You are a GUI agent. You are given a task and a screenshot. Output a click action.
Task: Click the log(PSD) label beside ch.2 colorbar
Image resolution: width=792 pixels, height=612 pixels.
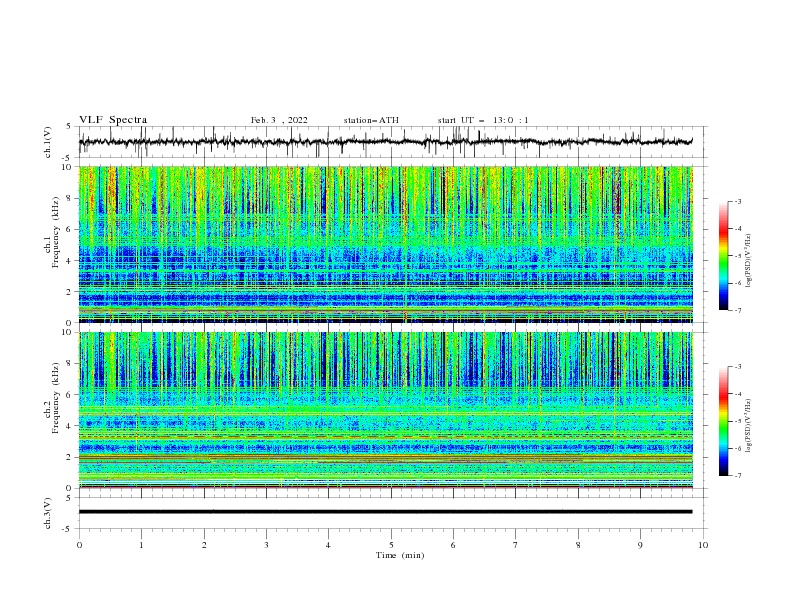(x=748, y=425)
